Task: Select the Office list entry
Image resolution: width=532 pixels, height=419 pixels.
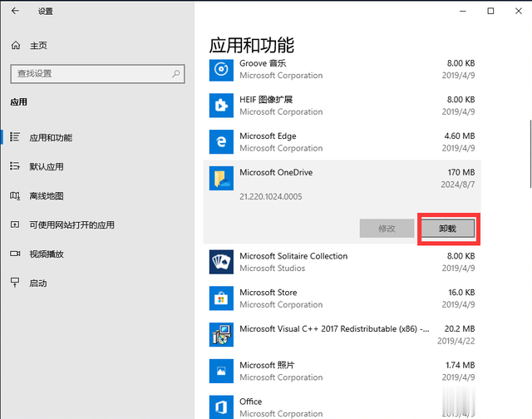Action: click(342, 406)
